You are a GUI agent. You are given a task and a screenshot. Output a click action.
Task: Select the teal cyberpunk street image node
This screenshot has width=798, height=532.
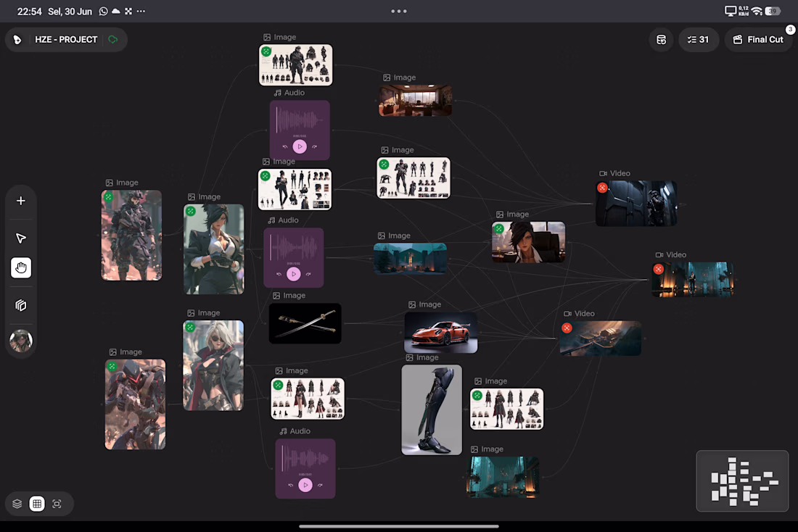503,477
